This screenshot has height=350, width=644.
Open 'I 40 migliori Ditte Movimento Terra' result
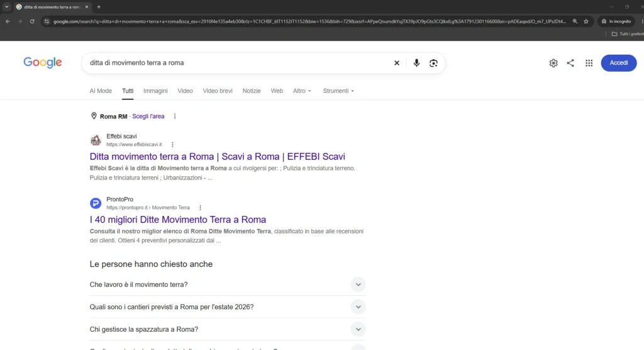178,220
